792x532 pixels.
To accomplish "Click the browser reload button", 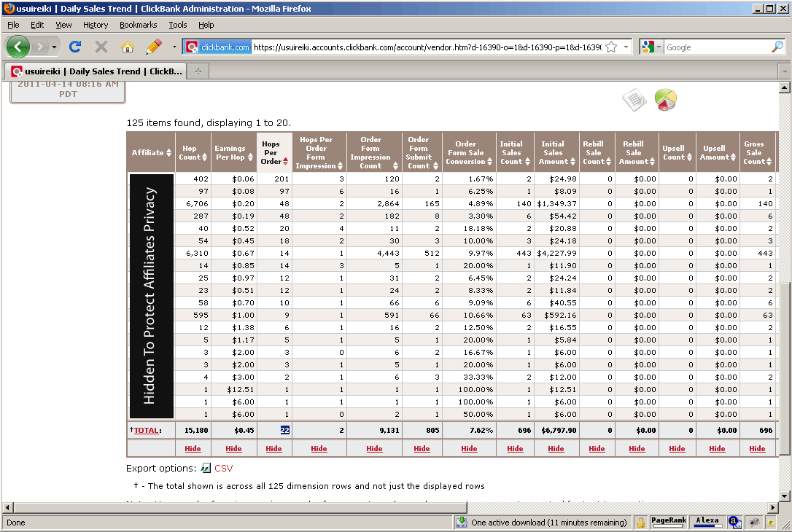I will coord(74,47).
